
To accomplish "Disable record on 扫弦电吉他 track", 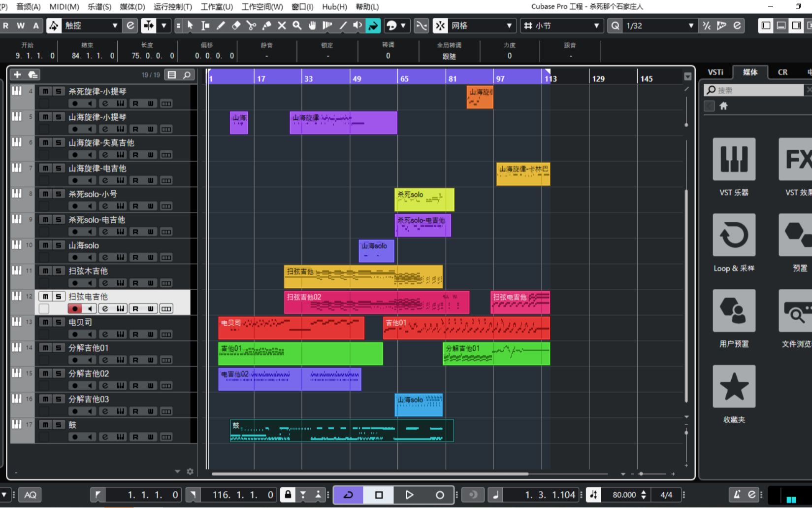I will 75,309.
